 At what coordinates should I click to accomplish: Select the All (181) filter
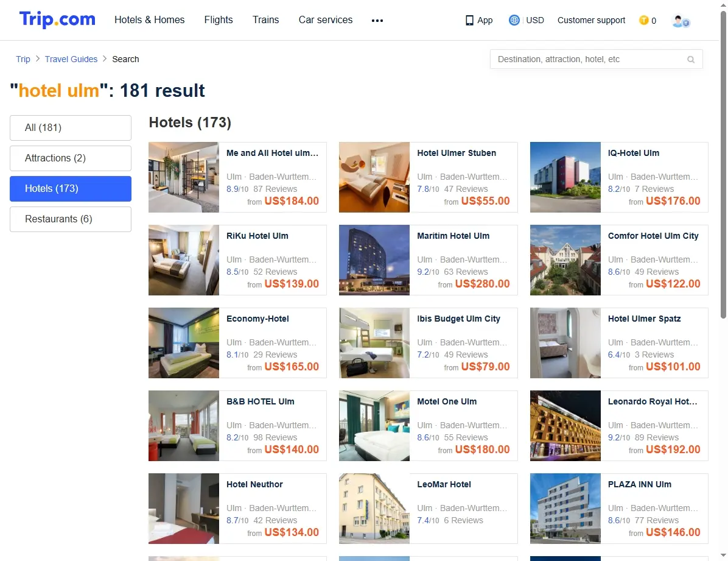tap(71, 128)
